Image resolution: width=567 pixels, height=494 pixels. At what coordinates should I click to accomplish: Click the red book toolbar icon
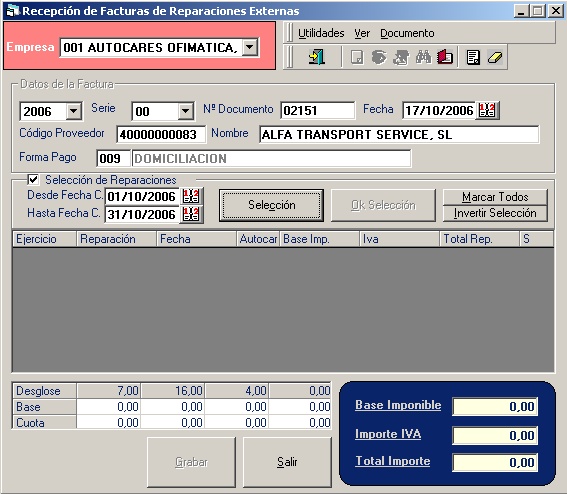[x=445, y=57]
